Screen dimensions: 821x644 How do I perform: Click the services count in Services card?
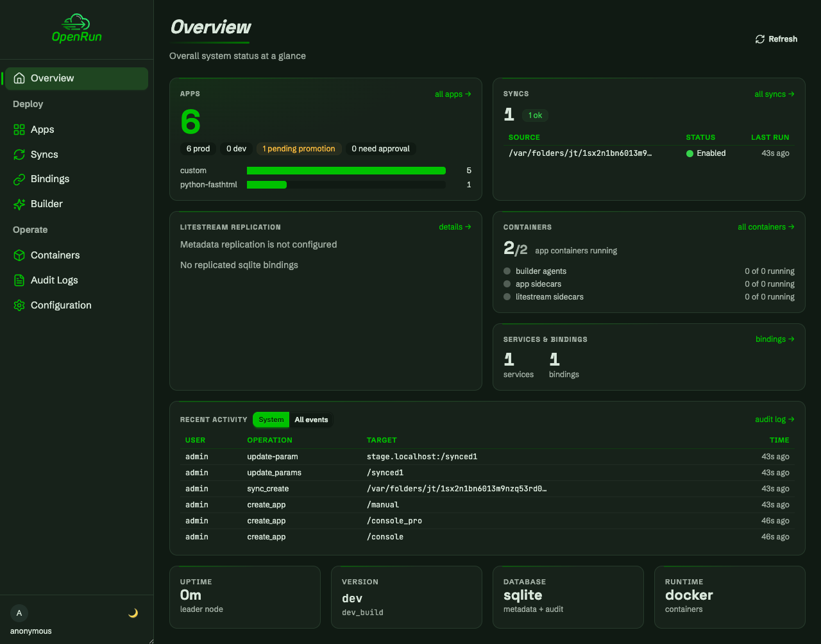click(509, 359)
